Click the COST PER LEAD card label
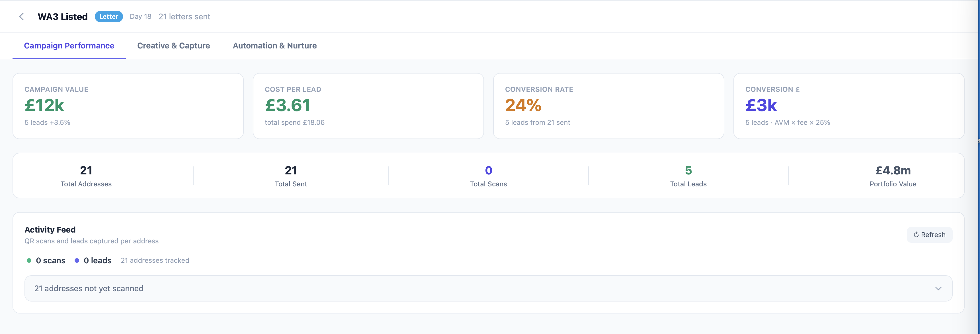The width and height of the screenshot is (980, 334). click(293, 89)
